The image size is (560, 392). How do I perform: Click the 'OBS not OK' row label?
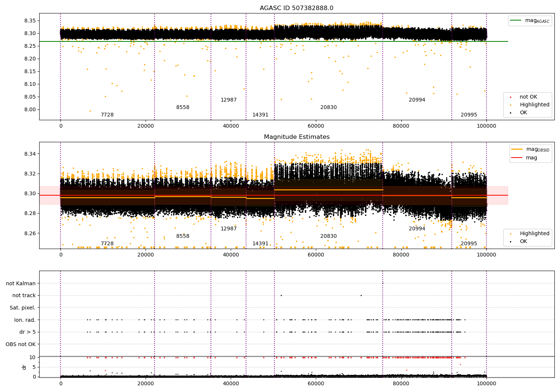[x=21, y=344]
